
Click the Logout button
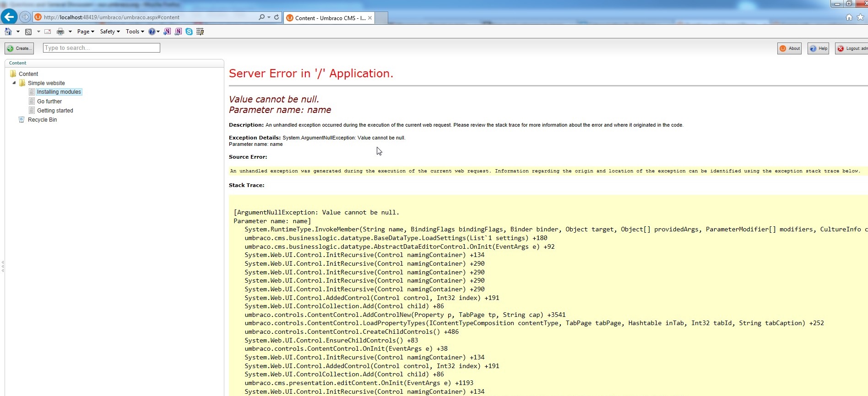coord(852,48)
